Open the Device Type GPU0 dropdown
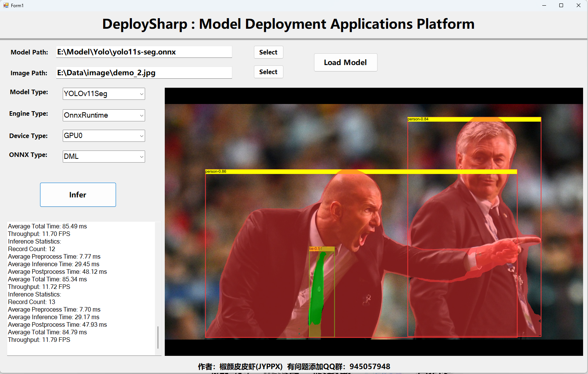This screenshot has height=374, width=588. pos(104,136)
